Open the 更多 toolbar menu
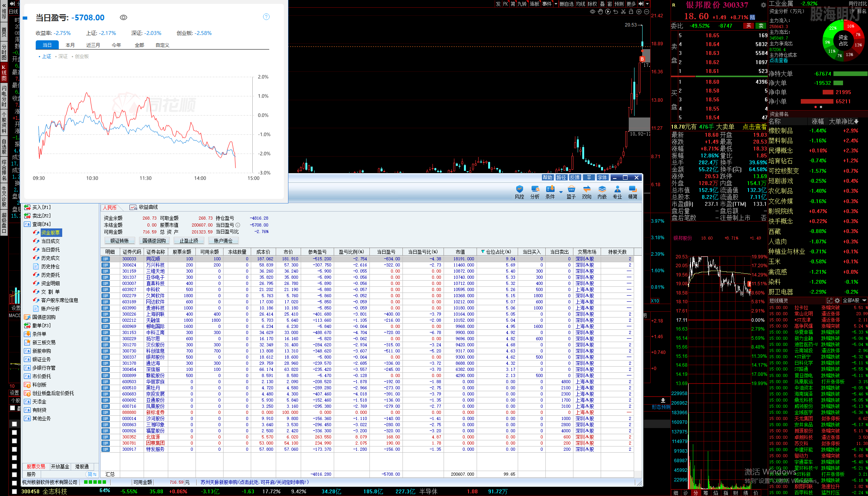 coord(631,4)
